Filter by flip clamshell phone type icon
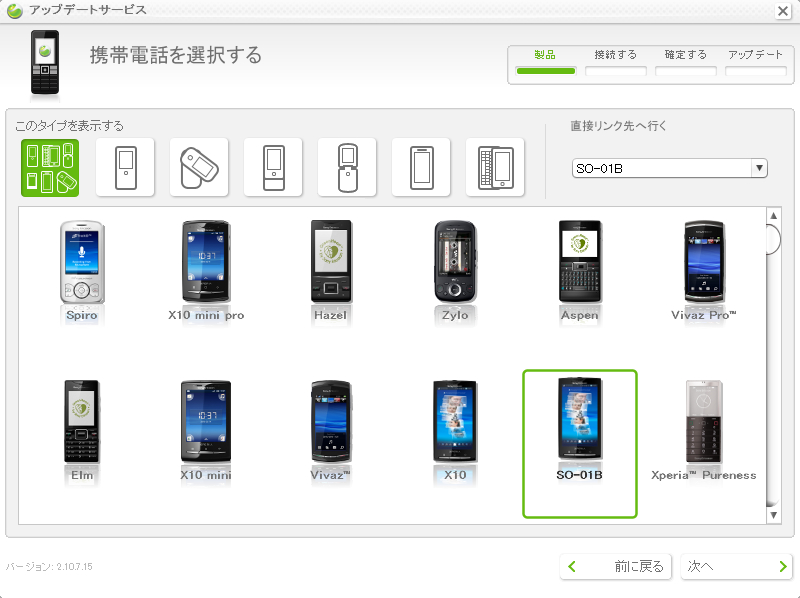 [347, 168]
